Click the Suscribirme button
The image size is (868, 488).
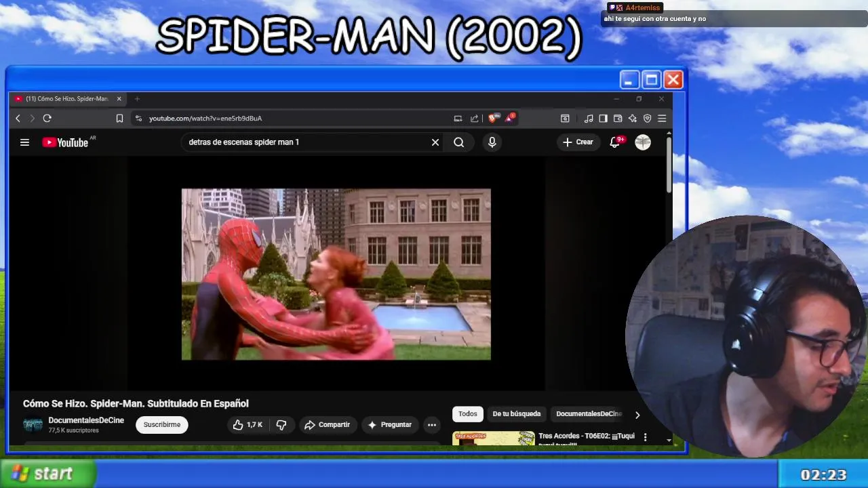(x=162, y=424)
